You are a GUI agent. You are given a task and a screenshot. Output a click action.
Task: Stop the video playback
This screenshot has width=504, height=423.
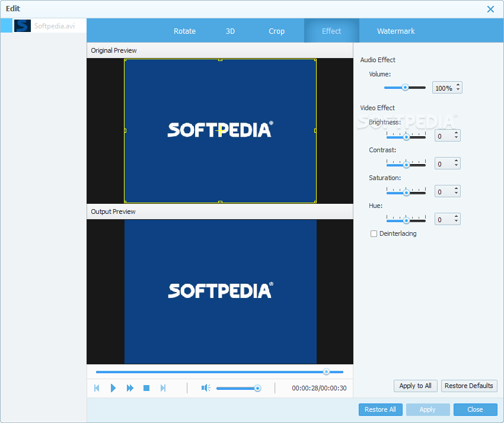(x=146, y=388)
